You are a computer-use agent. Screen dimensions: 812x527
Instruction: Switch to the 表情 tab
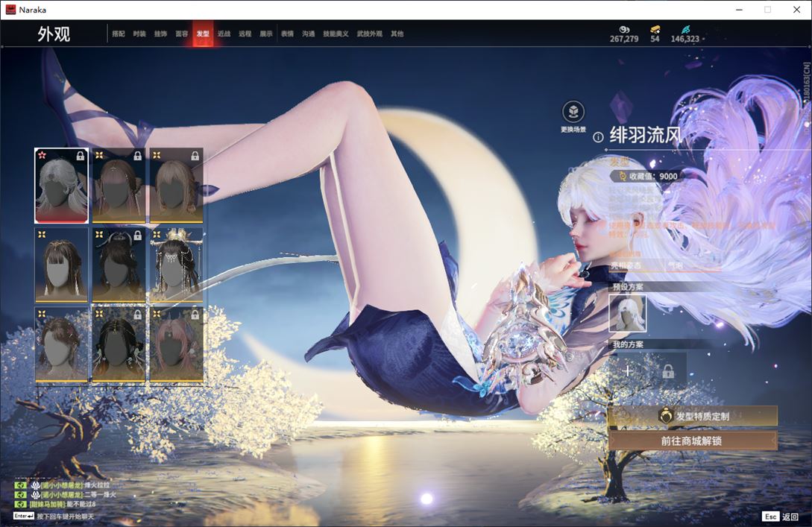[287, 34]
